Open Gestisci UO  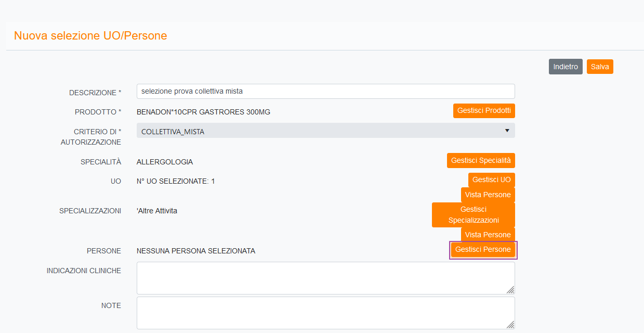[491, 180]
